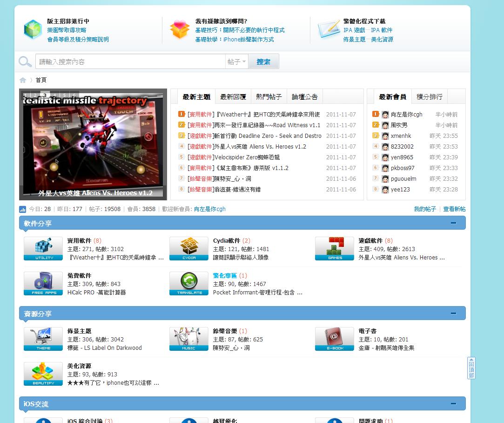Open the 查看新帖 link
This screenshot has height=423, width=504.
click(x=454, y=209)
